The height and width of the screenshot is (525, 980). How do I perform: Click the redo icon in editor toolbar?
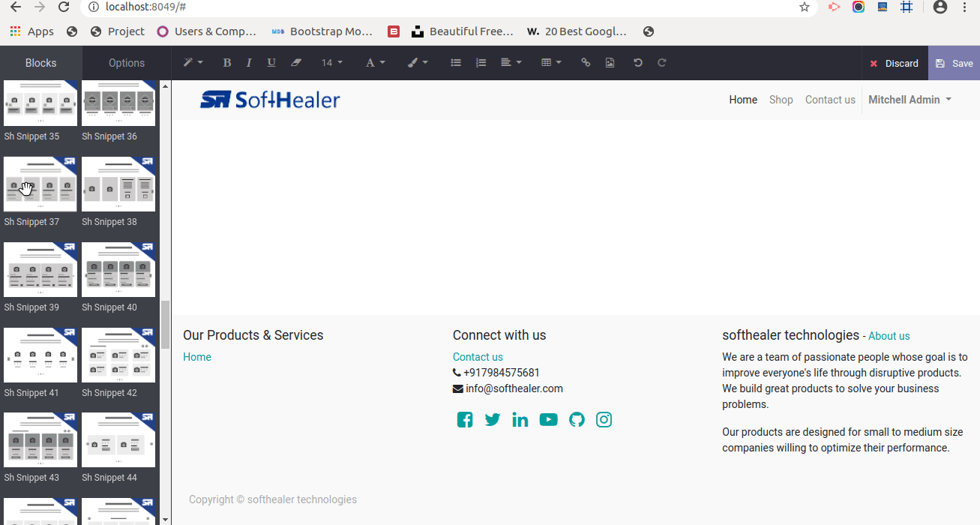click(x=662, y=63)
